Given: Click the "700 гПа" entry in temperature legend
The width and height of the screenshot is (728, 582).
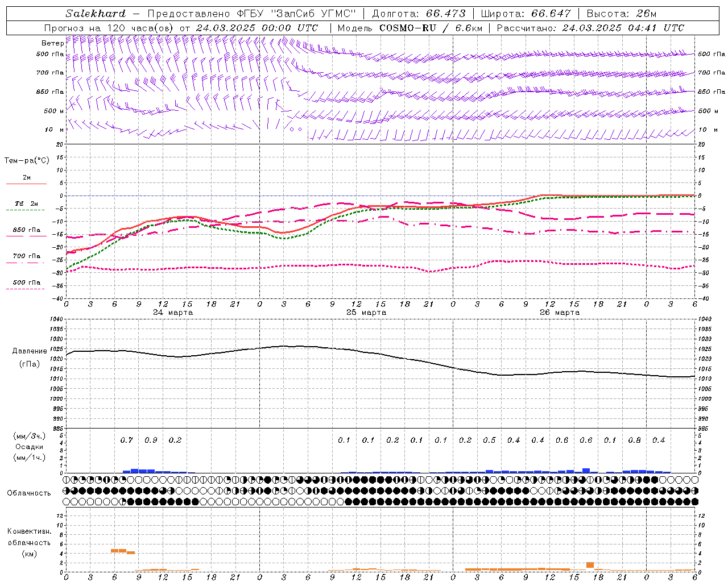Looking at the screenshot, I should [x=27, y=256].
